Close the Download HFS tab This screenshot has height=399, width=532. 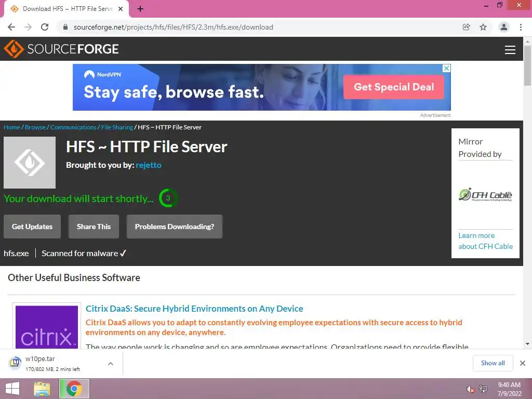coord(121,9)
